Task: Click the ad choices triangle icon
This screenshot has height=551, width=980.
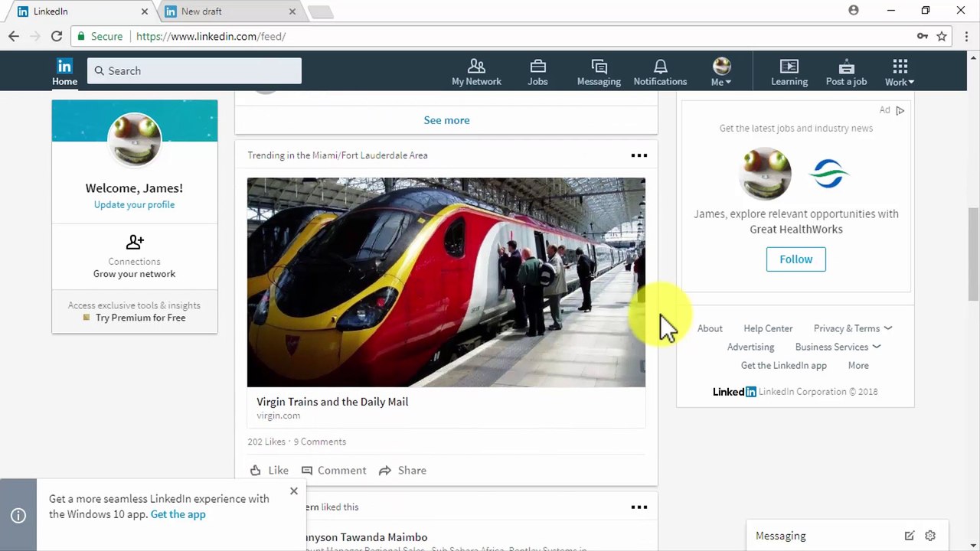Action: coord(900,110)
